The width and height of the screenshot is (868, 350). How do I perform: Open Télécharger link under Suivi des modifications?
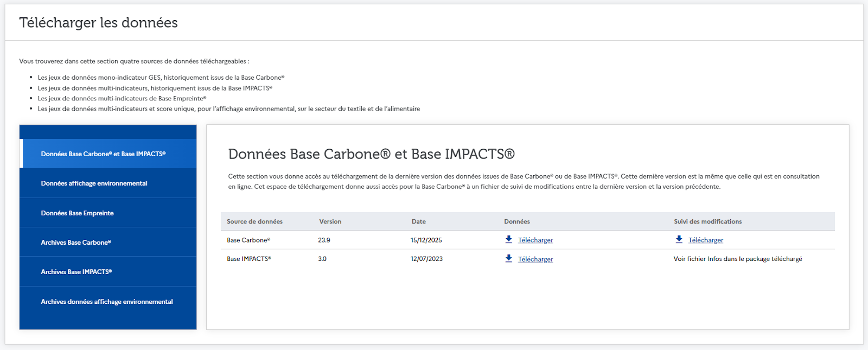706,240
